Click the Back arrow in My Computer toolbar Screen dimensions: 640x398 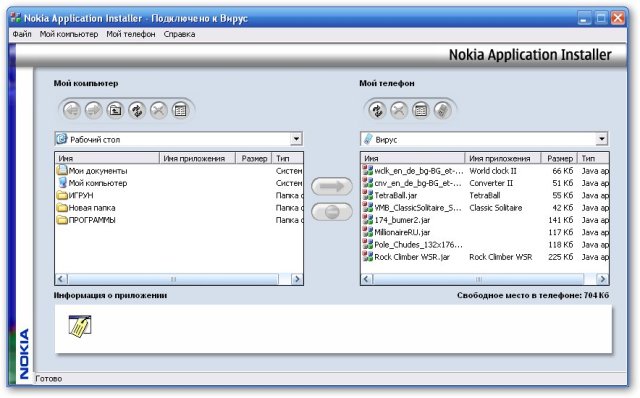(x=72, y=110)
